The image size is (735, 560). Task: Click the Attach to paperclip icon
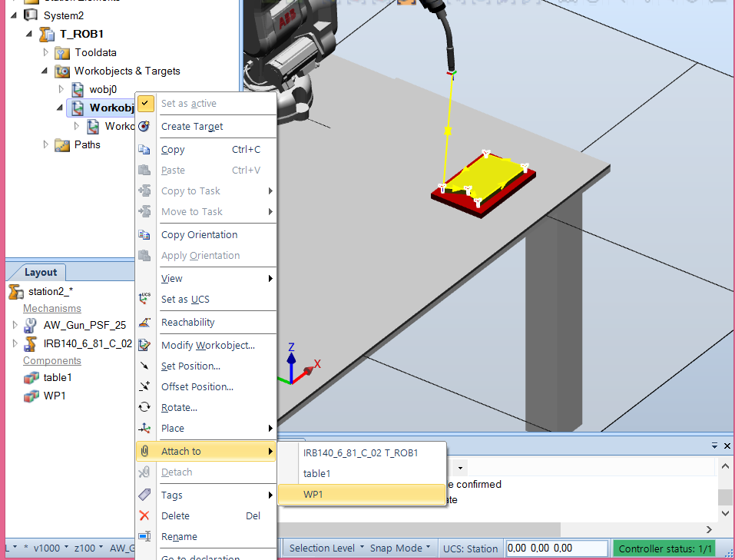point(145,451)
